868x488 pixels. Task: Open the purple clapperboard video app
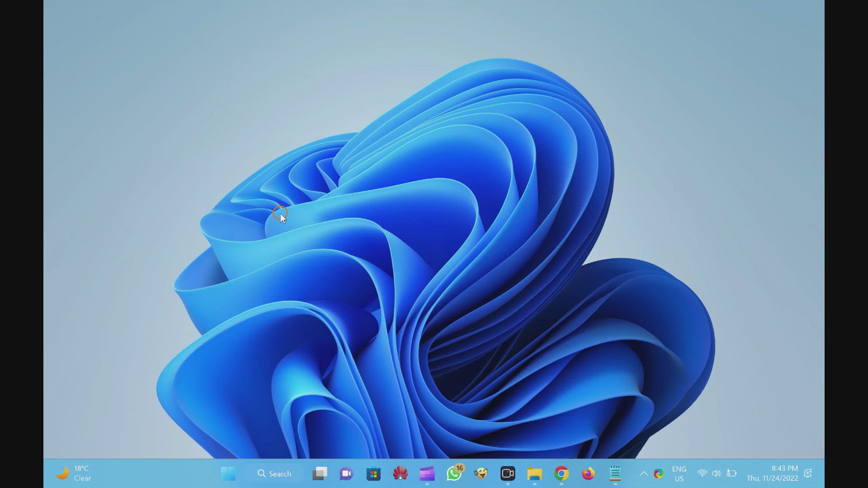[x=427, y=474]
